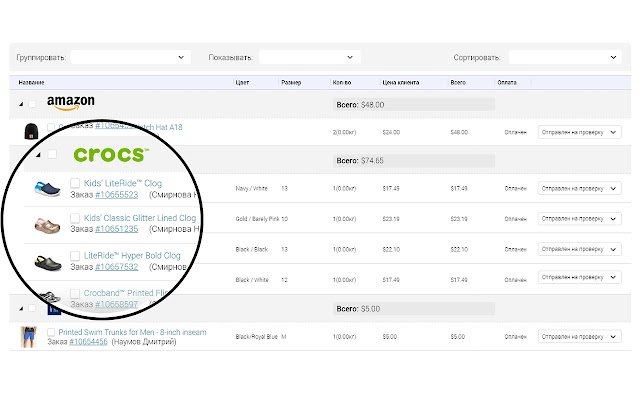Open status dropdown for the $48.00 hat row
The image size is (640, 400).
tap(580, 132)
